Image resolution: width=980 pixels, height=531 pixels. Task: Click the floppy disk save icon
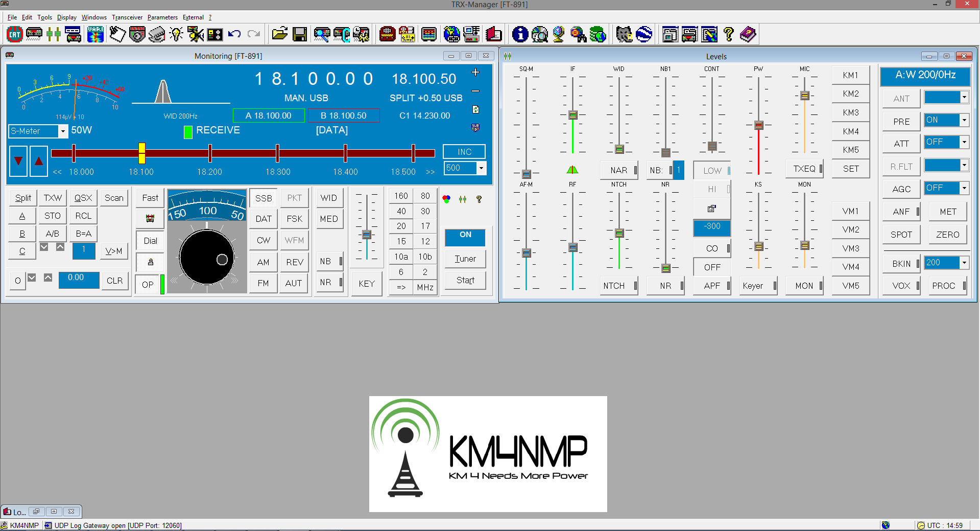click(300, 35)
